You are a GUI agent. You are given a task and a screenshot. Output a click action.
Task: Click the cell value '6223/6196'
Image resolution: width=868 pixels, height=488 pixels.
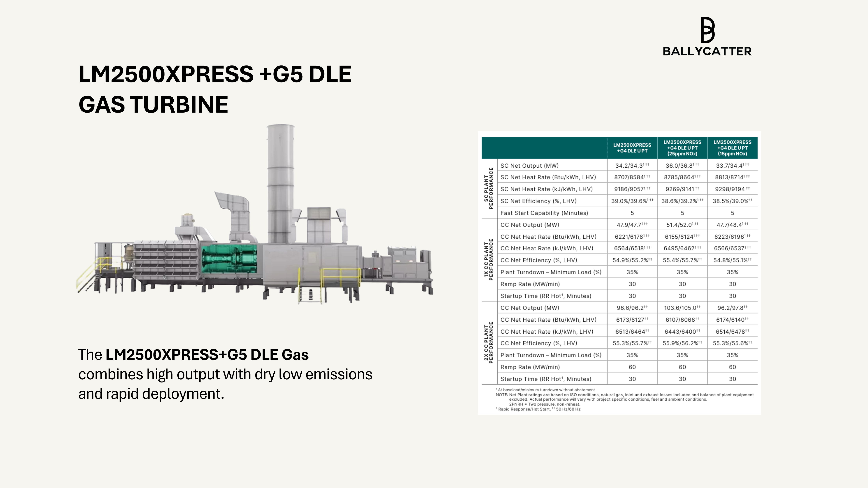coord(732,237)
